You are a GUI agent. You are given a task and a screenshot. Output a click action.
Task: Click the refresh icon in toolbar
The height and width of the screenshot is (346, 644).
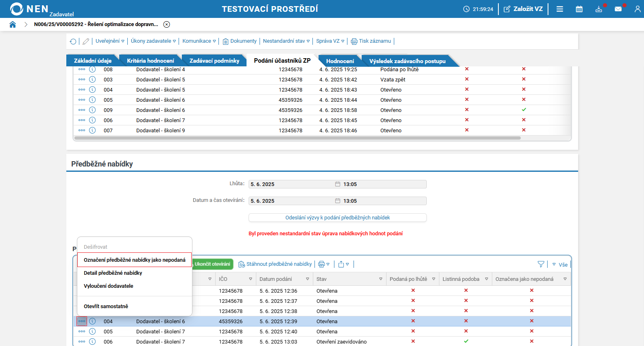point(73,42)
